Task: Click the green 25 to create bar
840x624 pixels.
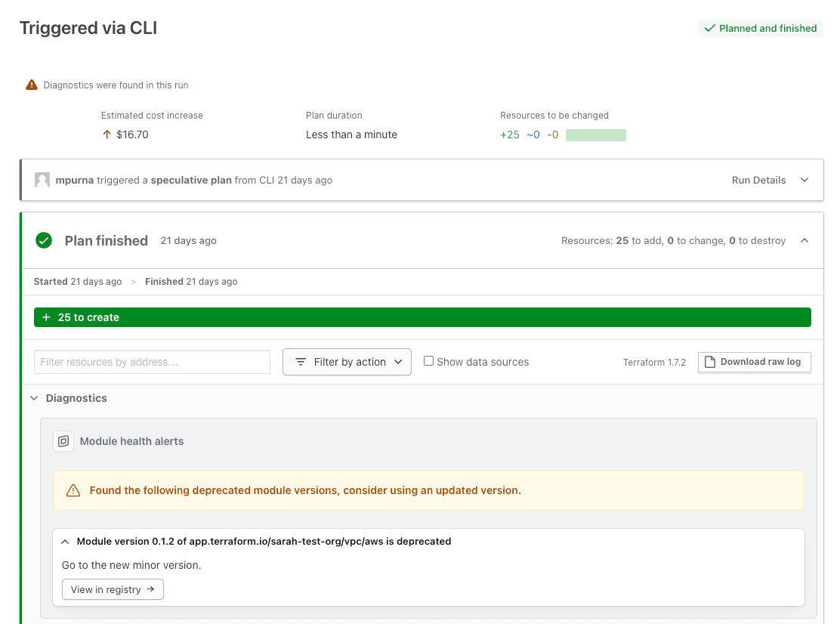Action: (422, 318)
